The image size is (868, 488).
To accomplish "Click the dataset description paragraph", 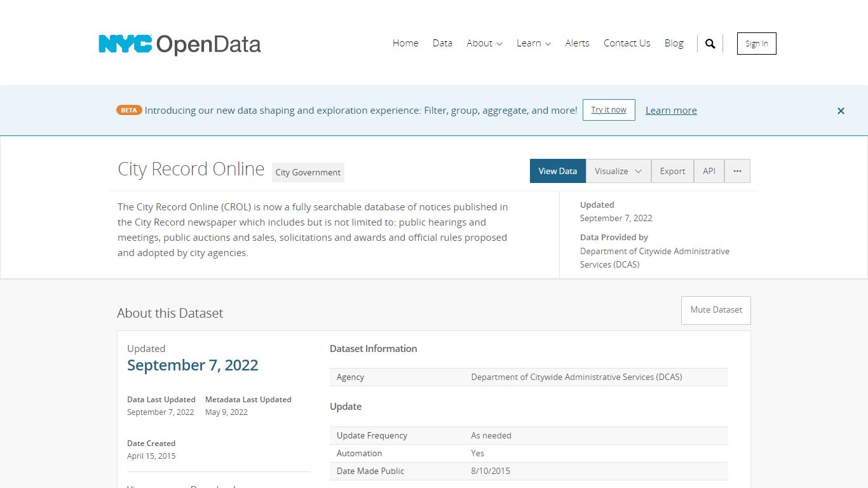I will (313, 229).
